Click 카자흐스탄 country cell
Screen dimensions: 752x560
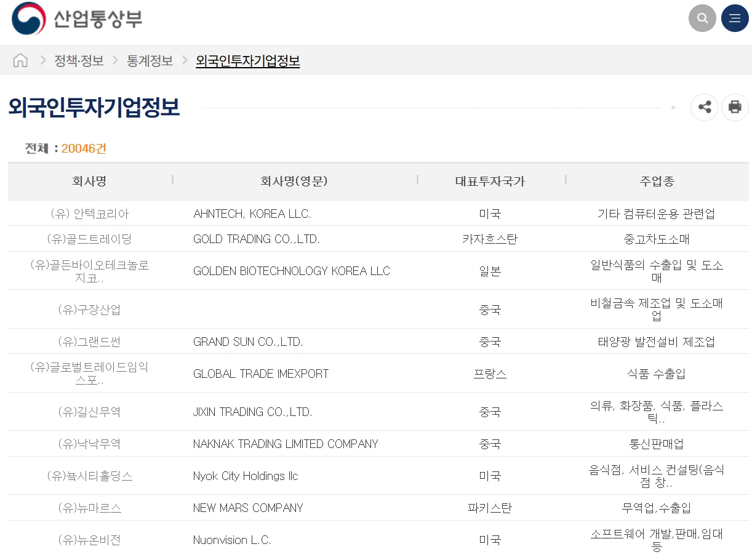coord(490,239)
